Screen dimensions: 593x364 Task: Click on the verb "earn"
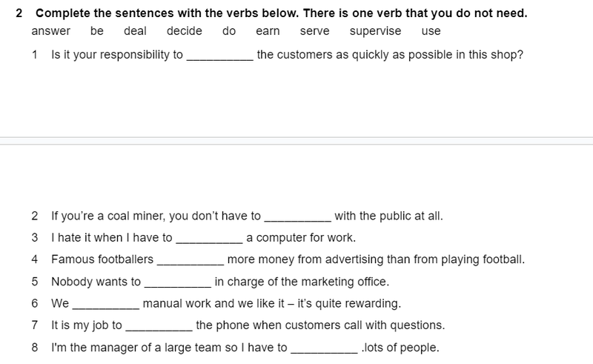pos(267,31)
